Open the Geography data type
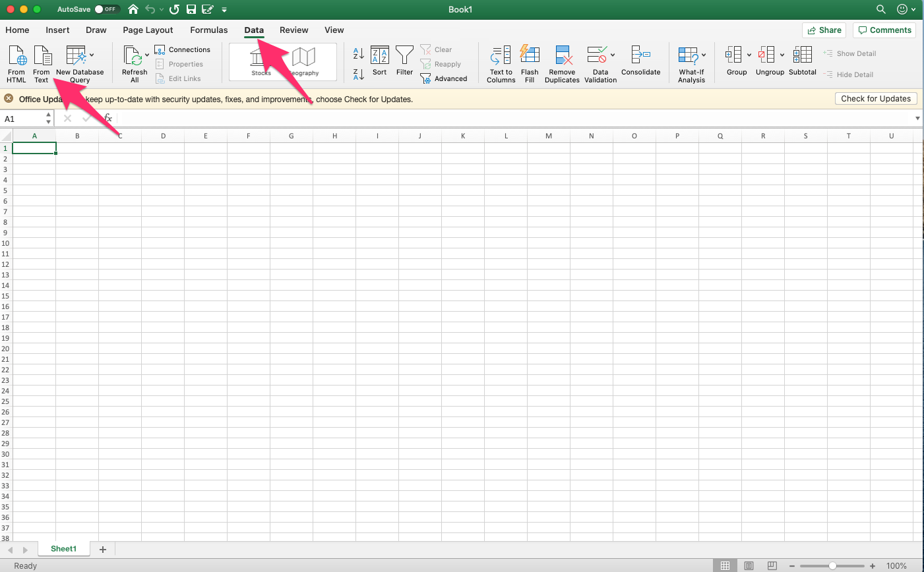Image resolution: width=924 pixels, height=572 pixels. click(303, 61)
